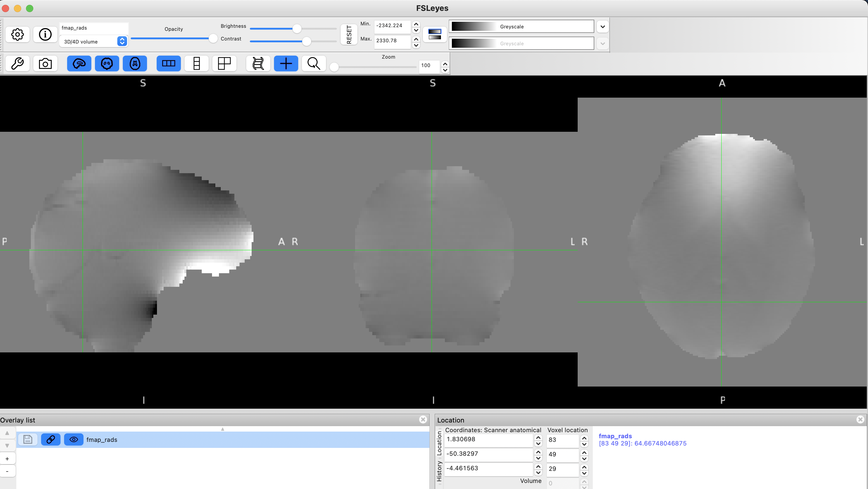Toggle movie mode film icon
Screen dimensions: 868x489
click(258, 63)
